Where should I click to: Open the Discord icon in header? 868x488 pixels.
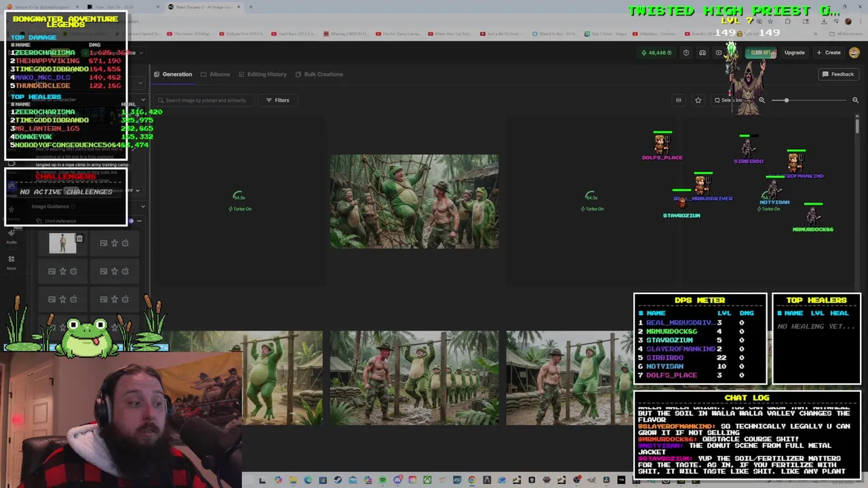pos(703,53)
